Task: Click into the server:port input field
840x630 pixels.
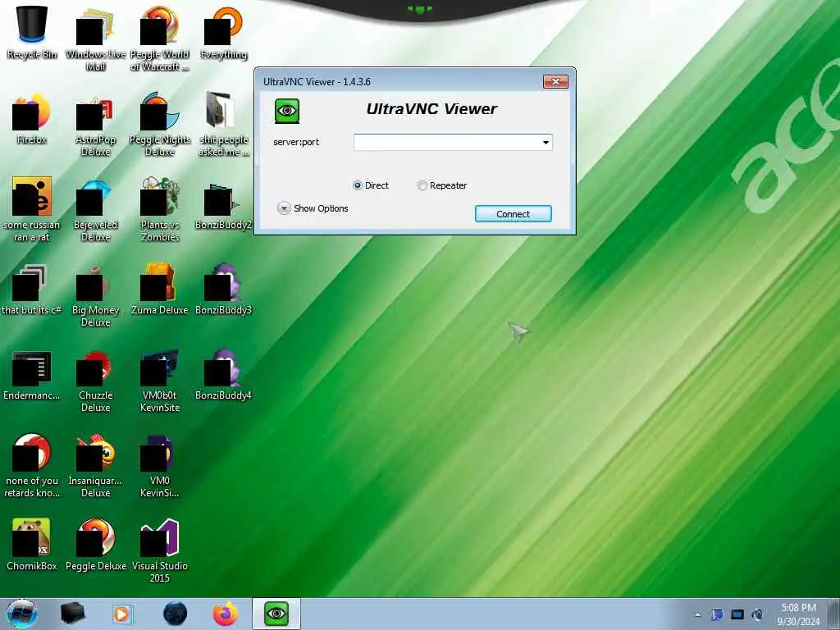Action: tap(447, 143)
